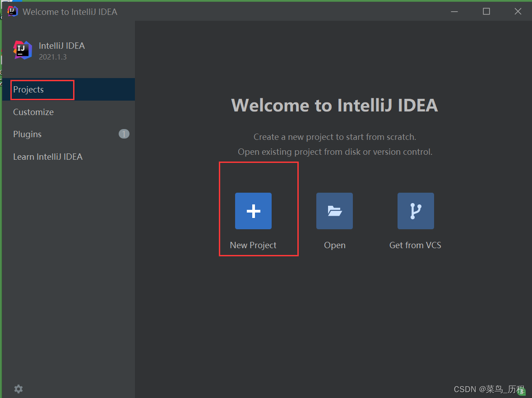The height and width of the screenshot is (398, 532).
Task: Click the IntelliJ icon in the title bar
Action: (x=11, y=11)
